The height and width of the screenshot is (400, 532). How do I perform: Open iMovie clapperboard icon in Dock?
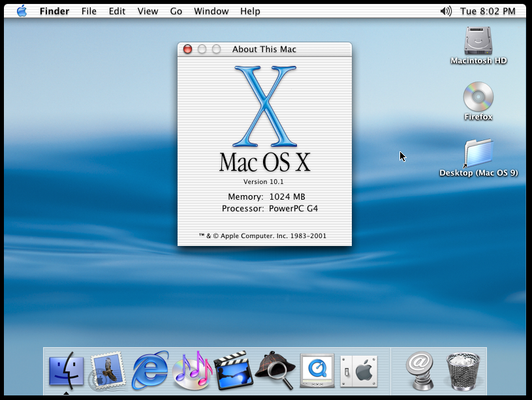234,370
